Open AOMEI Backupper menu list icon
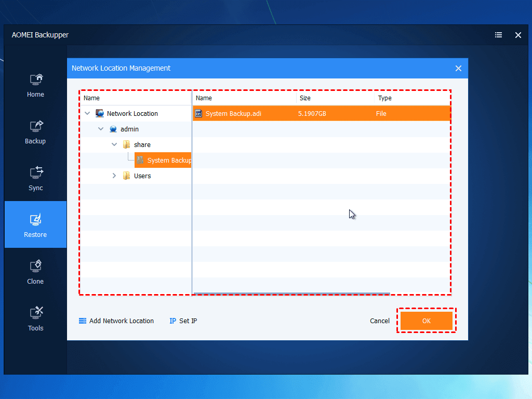The height and width of the screenshot is (399, 532). (x=498, y=35)
